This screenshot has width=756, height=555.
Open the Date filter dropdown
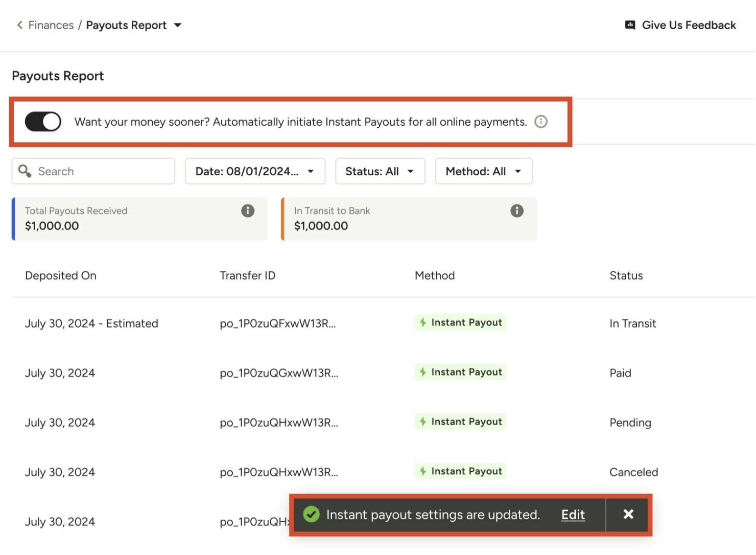point(255,171)
